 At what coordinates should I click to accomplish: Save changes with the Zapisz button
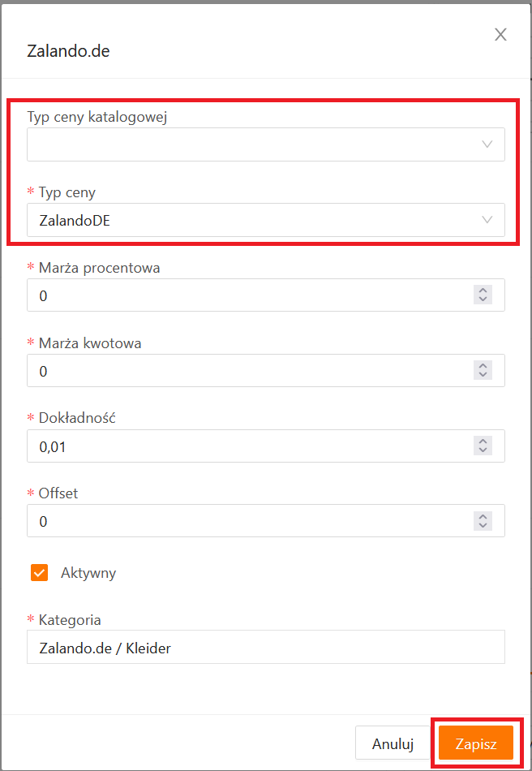476,743
